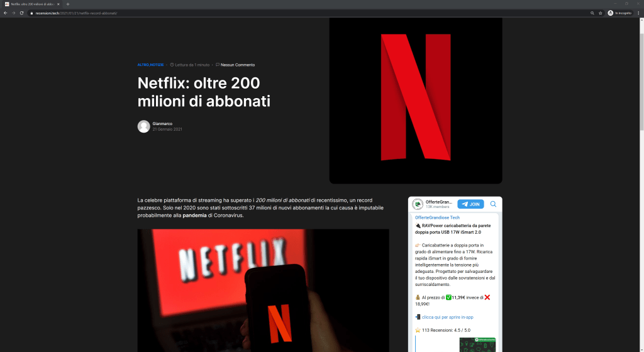View site info via the lock icon

31,13
